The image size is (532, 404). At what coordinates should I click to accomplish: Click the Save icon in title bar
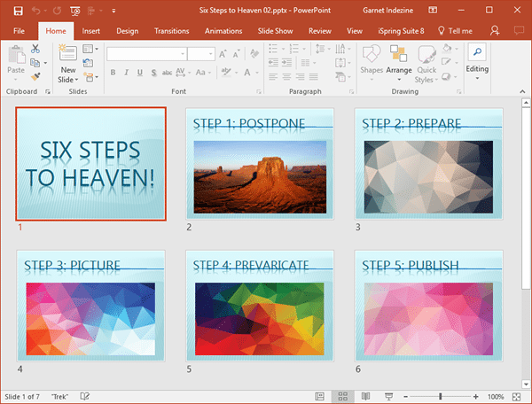(x=18, y=11)
